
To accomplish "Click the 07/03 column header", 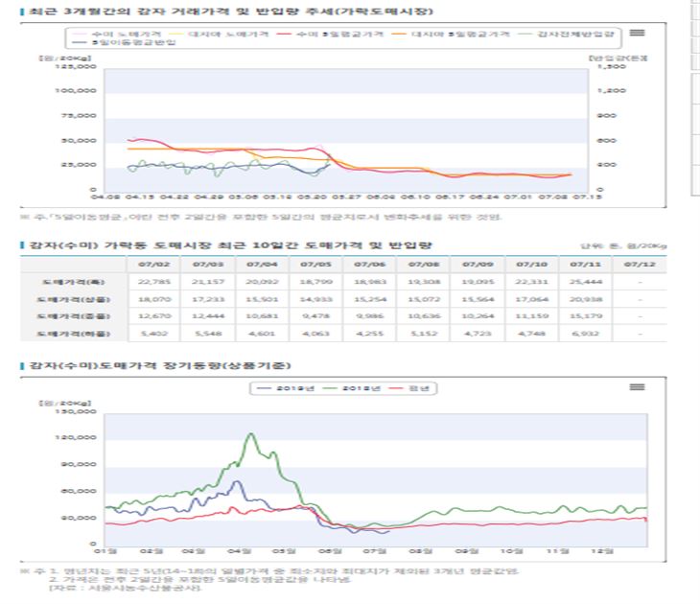I will (x=208, y=265).
